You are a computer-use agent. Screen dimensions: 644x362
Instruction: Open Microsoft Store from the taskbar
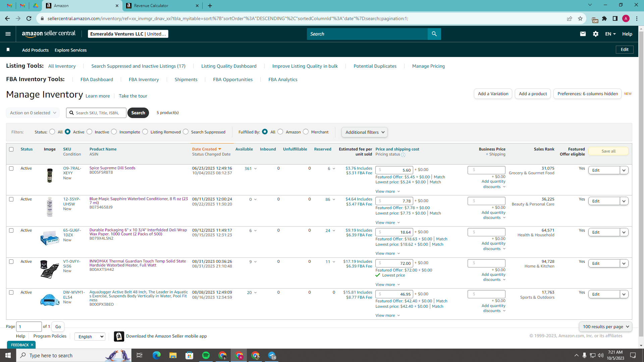pyautogui.click(x=189, y=355)
